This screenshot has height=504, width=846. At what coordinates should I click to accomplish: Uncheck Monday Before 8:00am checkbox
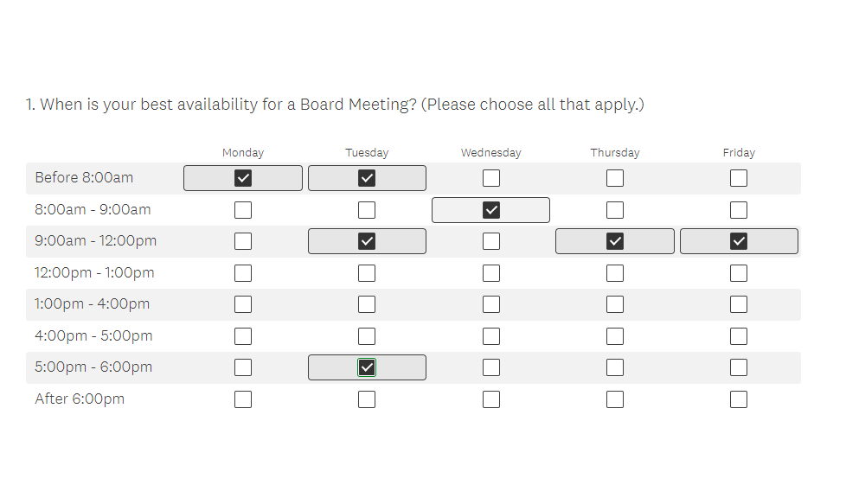click(243, 178)
